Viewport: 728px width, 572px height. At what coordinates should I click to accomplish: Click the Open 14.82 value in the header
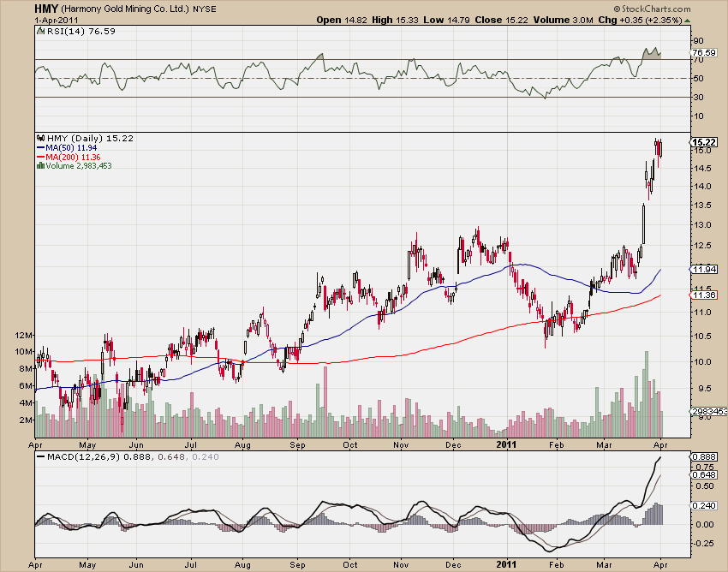coord(342,20)
